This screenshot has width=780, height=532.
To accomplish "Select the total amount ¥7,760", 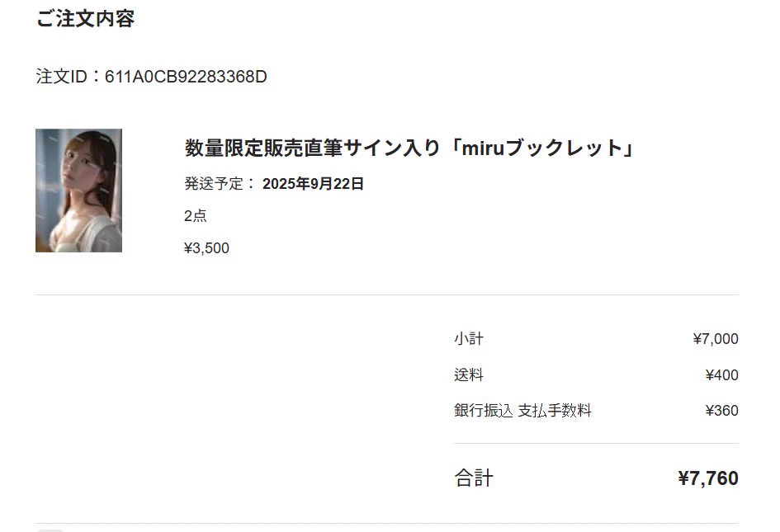I will coord(708,478).
